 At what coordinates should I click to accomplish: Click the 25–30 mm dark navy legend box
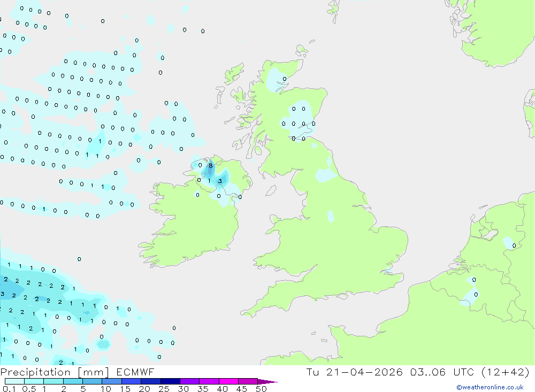point(170,381)
